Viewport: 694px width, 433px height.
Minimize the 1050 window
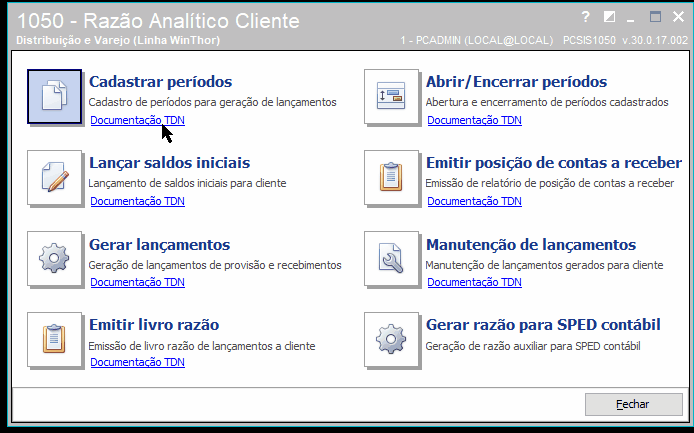pos(631,20)
